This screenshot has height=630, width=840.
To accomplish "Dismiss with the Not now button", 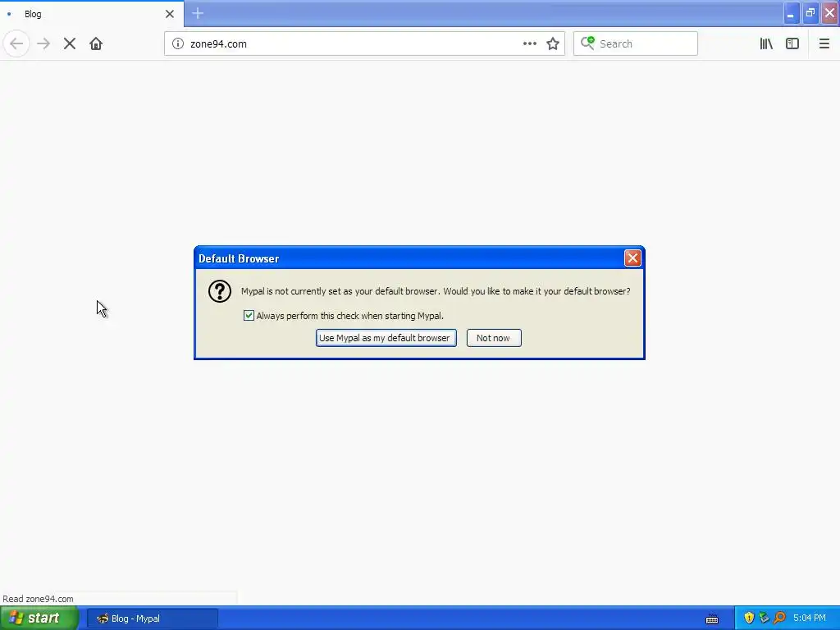I will [493, 338].
